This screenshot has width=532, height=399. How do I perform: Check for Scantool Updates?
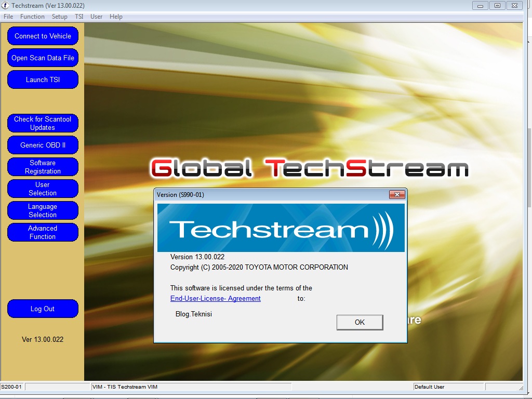point(43,123)
